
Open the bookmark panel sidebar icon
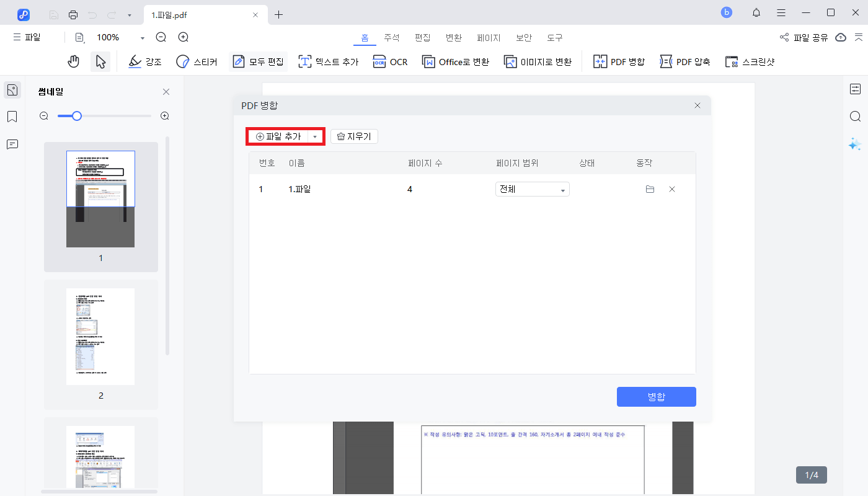pyautogui.click(x=12, y=117)
